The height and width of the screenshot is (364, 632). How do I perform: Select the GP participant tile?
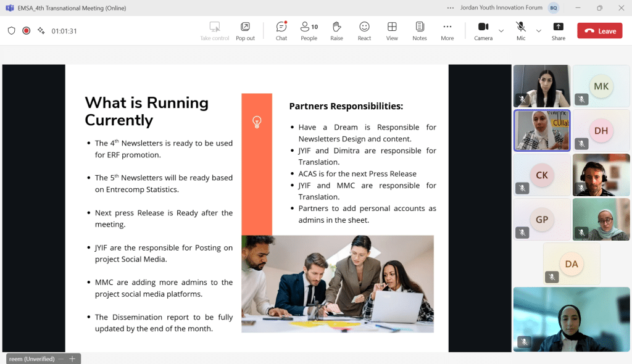click(542, 219)
